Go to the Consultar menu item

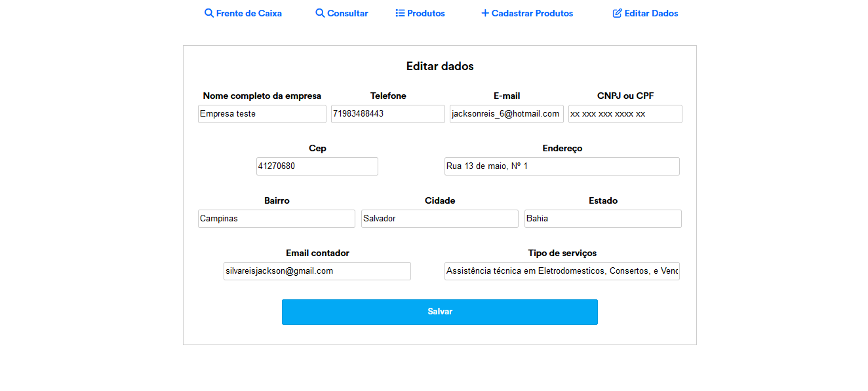347,13
